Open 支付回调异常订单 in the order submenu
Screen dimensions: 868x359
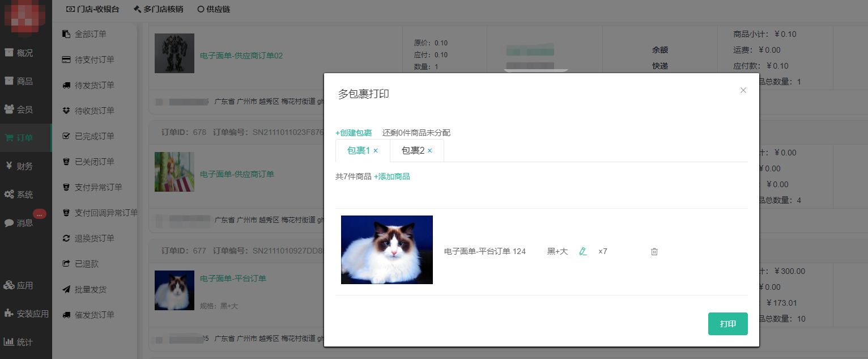(106, 213)
